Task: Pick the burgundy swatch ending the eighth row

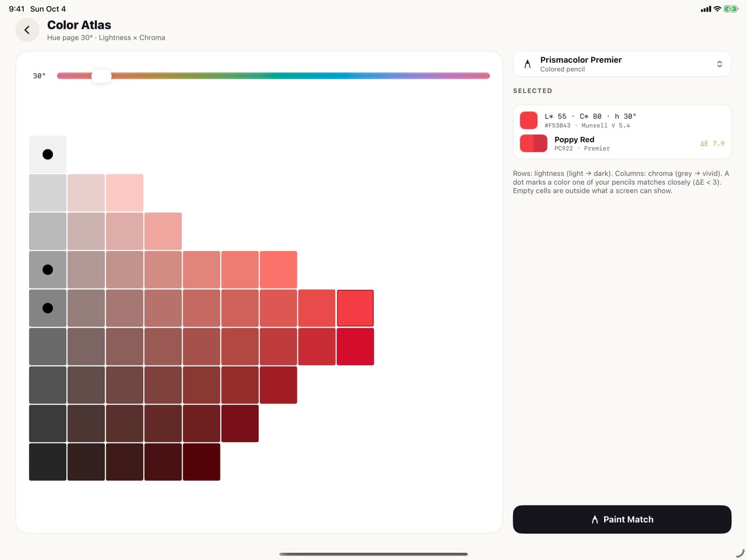Action: click(x=240, y=423)
